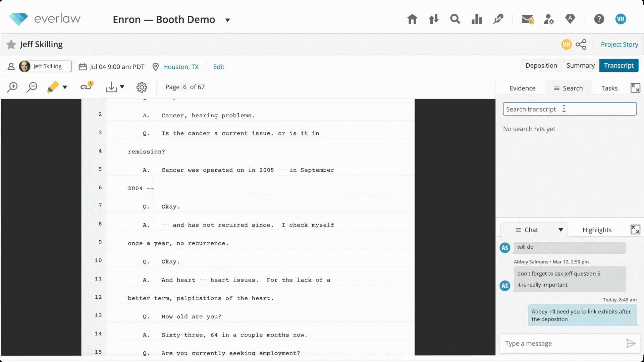Open the message center with 8 notifications
The image size is (644, 362).
[x=527, y=19]
